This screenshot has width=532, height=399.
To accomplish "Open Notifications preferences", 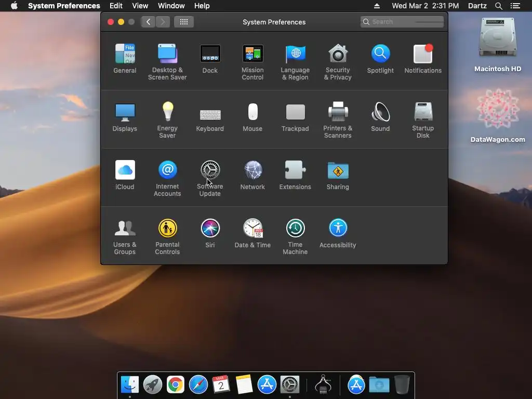I will pyautogui.click(x=423, y=58).
